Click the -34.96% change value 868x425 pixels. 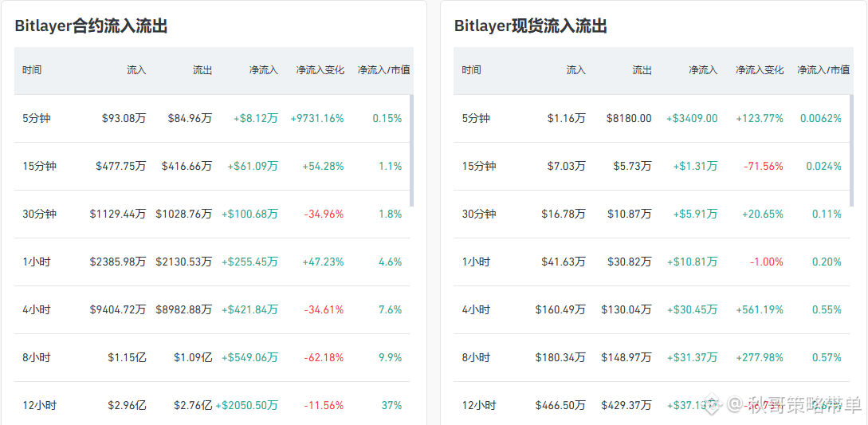click(x=324, y=214)
